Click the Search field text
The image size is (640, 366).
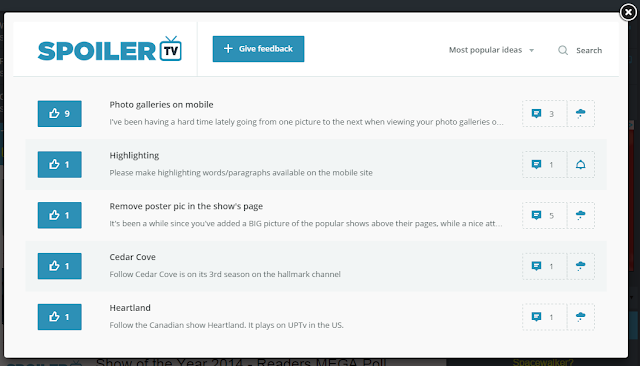[x=589, y=50]
